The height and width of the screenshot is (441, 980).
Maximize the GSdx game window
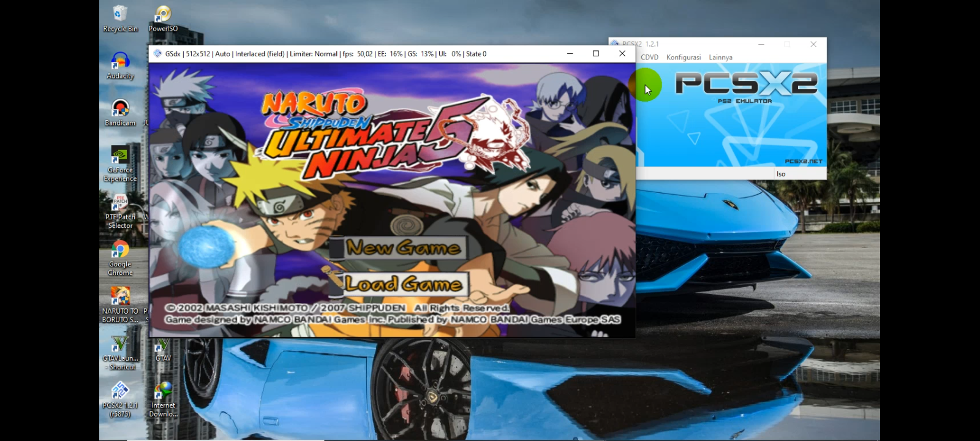[595, 54]
